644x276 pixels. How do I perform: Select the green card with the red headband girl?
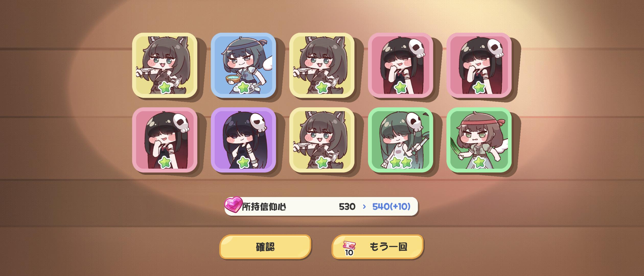tap(479, 140)
